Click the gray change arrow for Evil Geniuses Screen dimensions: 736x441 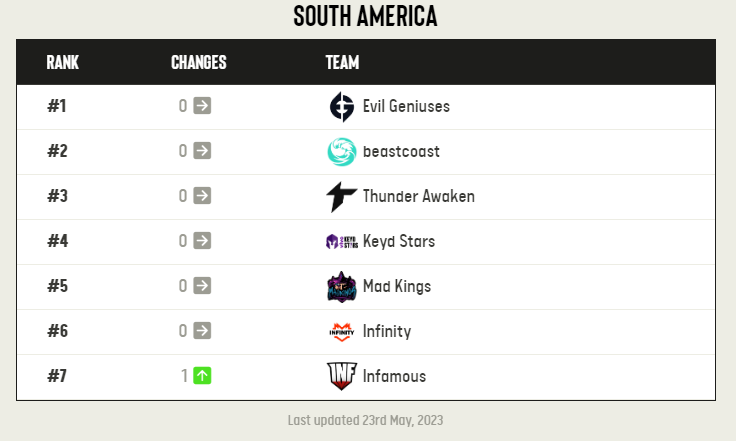click(x=202, y=106)
